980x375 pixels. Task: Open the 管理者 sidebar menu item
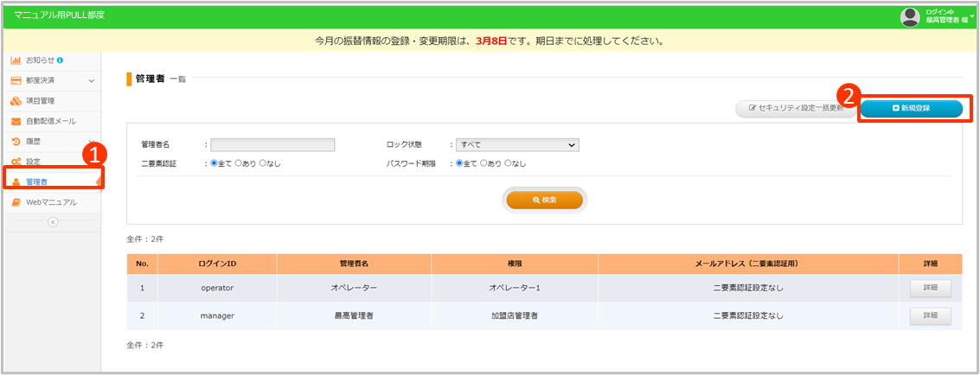coord(37,181)
